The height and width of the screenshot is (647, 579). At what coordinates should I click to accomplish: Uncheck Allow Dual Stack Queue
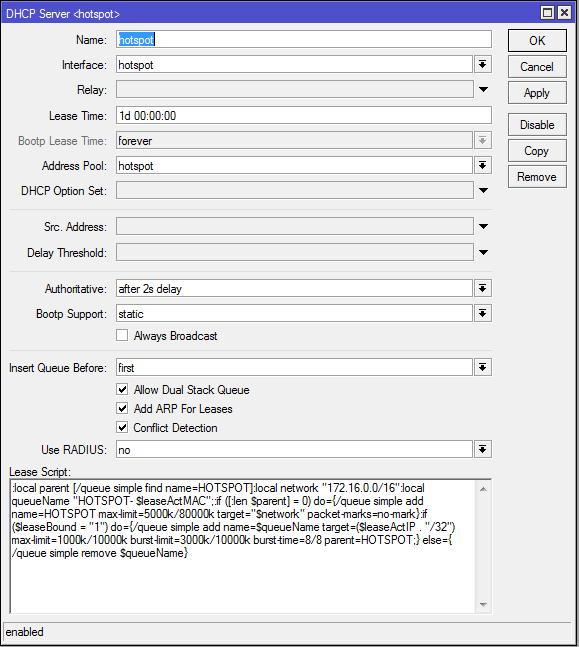click(x=122, y=389)
